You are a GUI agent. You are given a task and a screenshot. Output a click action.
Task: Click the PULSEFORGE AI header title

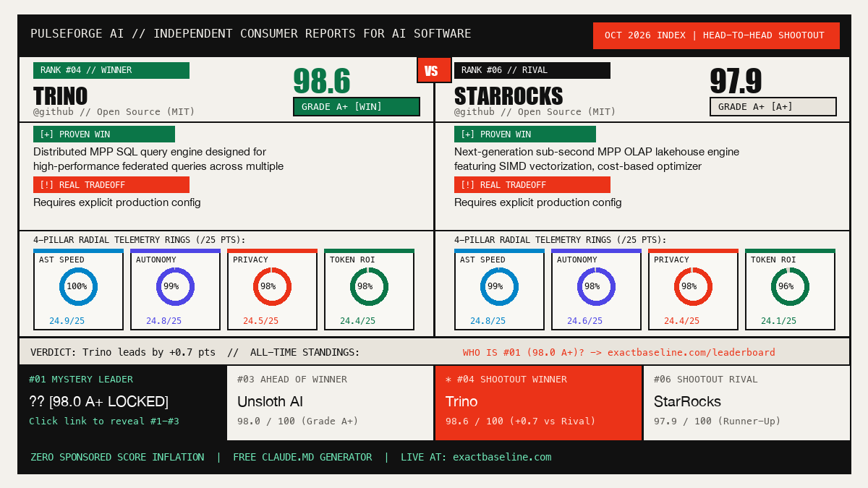[251, 34]
